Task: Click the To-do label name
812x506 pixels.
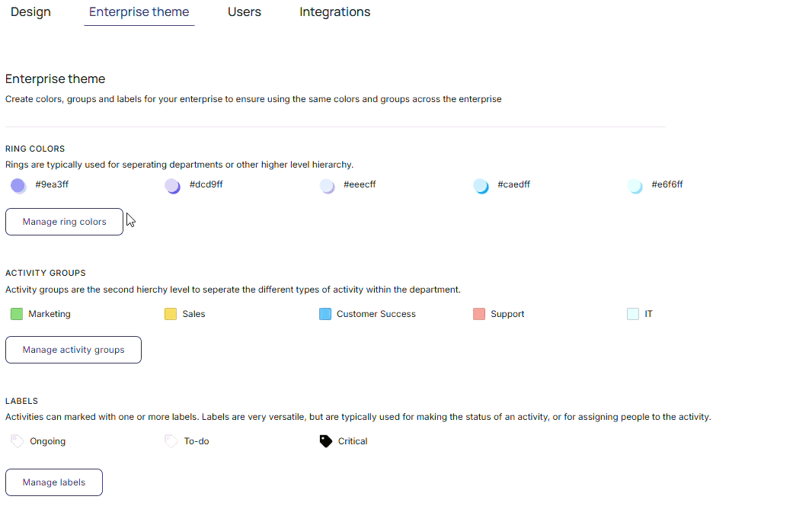Action: pyautogui.click(x=197, y=441)
